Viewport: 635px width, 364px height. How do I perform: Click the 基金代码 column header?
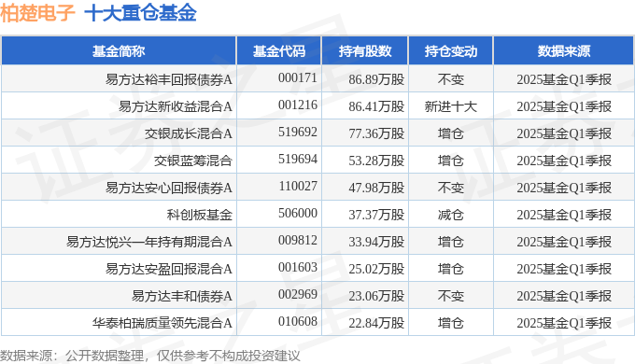[279, 51]
